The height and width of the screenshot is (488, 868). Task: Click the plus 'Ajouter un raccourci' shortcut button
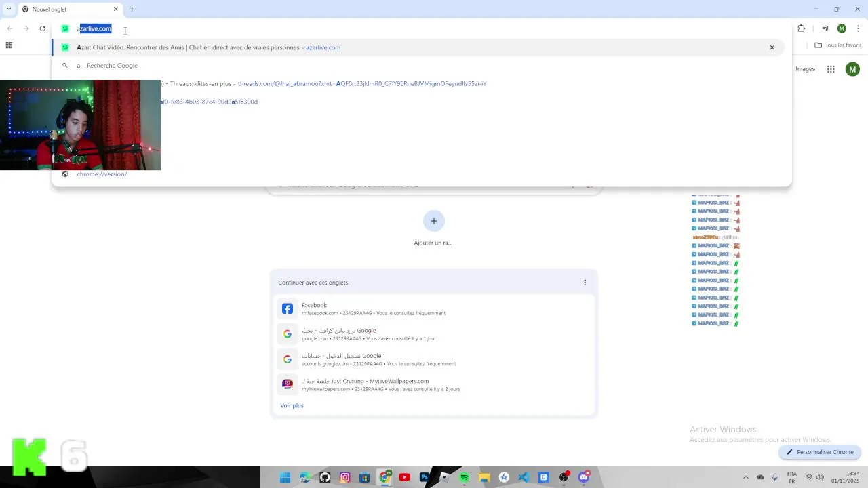[434, 221]
